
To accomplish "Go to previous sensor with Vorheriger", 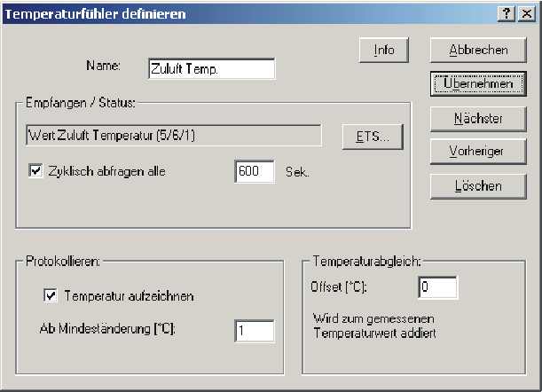I will point(478,152).
